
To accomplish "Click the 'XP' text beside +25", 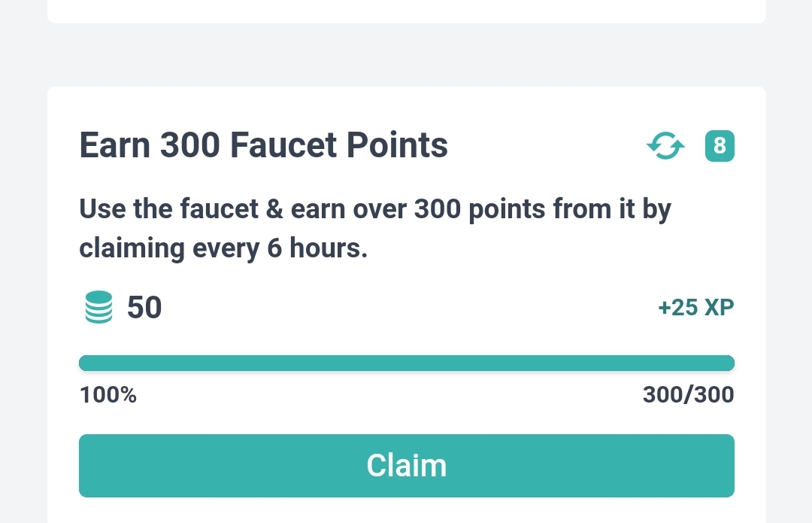I will coord(720,307).
